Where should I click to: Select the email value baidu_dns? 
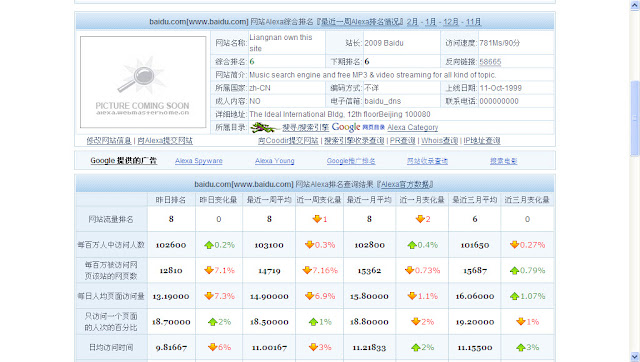click(x=382, y=101)
